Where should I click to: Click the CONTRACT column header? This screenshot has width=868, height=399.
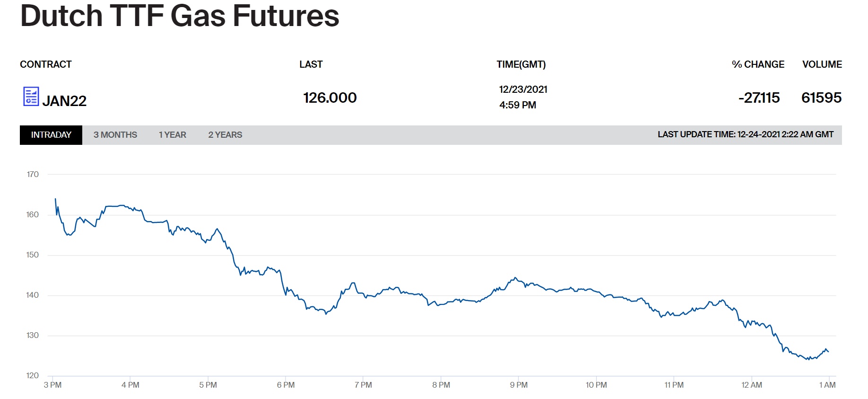click(x=46, y=64)
